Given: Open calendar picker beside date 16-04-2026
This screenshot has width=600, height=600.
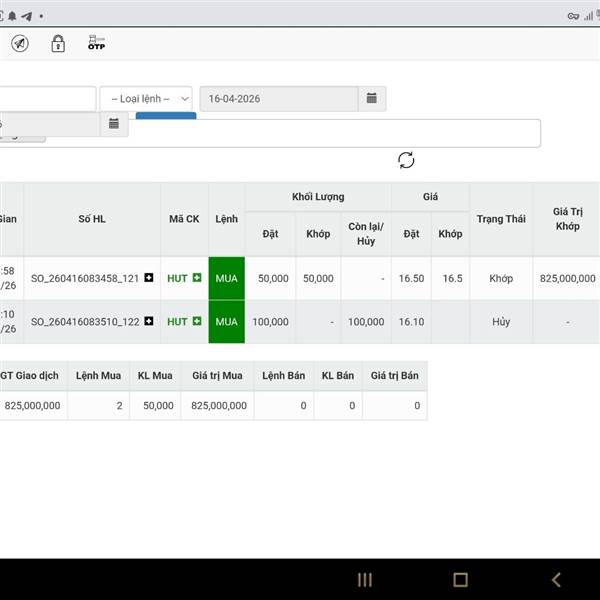Looking at the screenshot, I should pyautogui.click(x=371, y=98).
